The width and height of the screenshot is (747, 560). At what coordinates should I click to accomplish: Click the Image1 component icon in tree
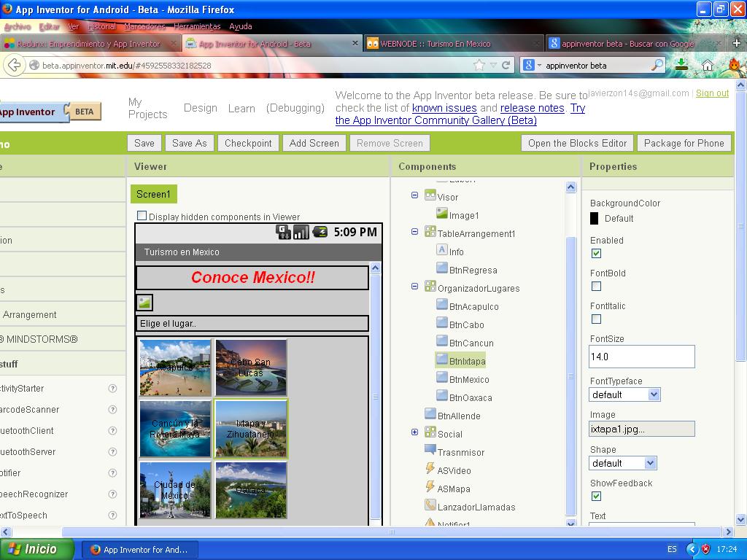(x=442, y=214)
